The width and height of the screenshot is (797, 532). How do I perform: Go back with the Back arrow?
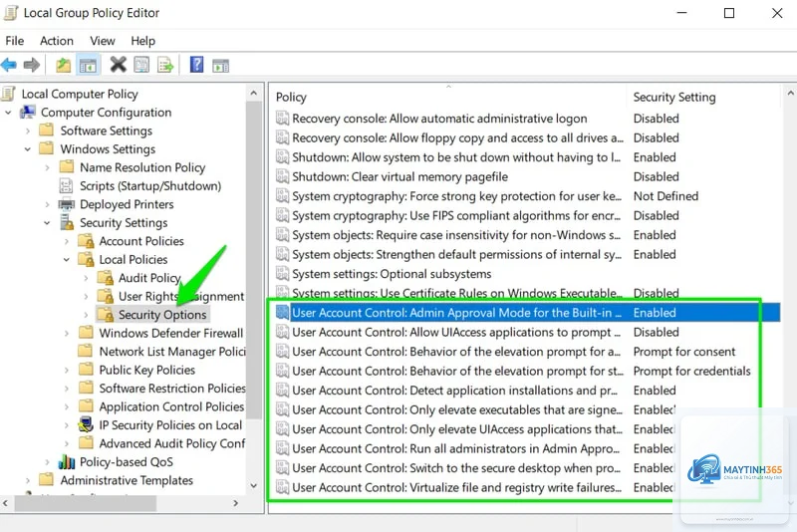[9, 65]
